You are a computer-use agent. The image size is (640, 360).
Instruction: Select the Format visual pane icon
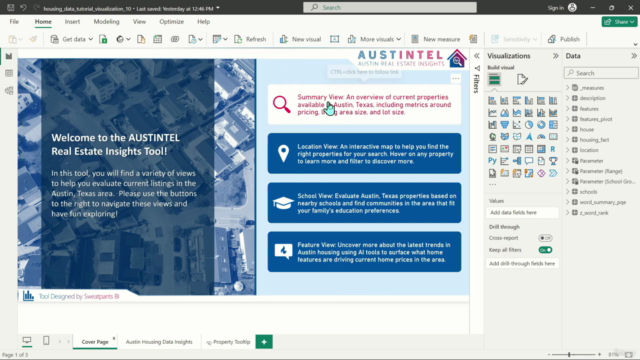[x=522, y=79]
